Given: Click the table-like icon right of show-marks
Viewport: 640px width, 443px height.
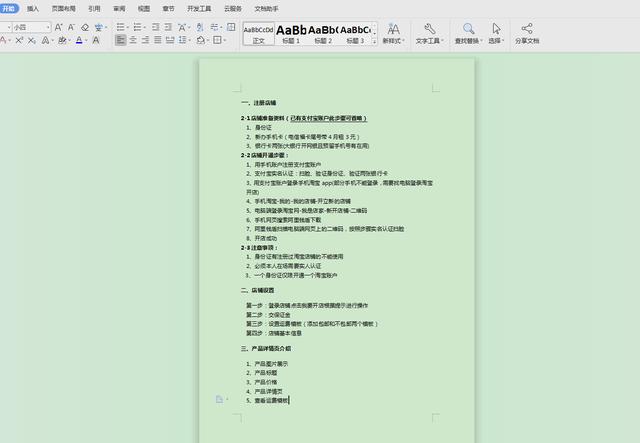Looking at the screenshot, I should (x=231, y=27).
